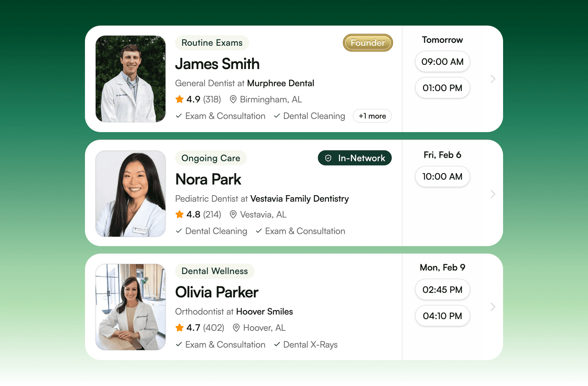Select the Dental Wellness category tag
Viewport: 588px width, 386px height.
click(215, 271)
